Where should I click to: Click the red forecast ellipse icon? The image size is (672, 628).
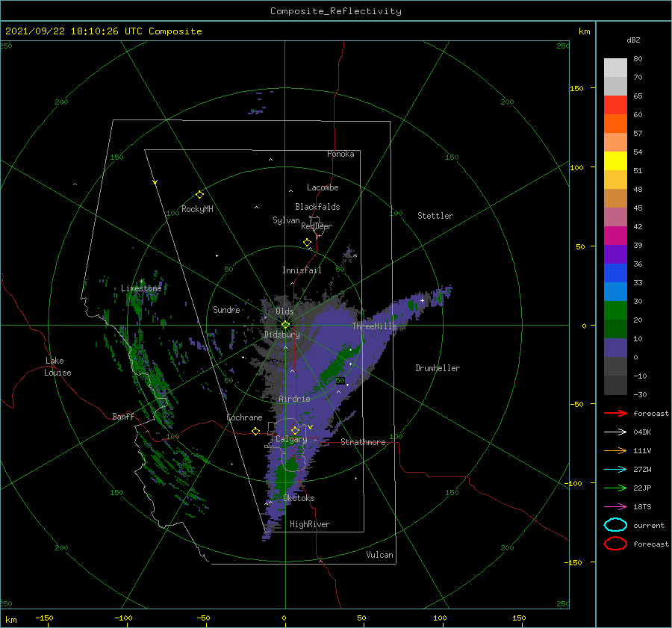(615, 544)
